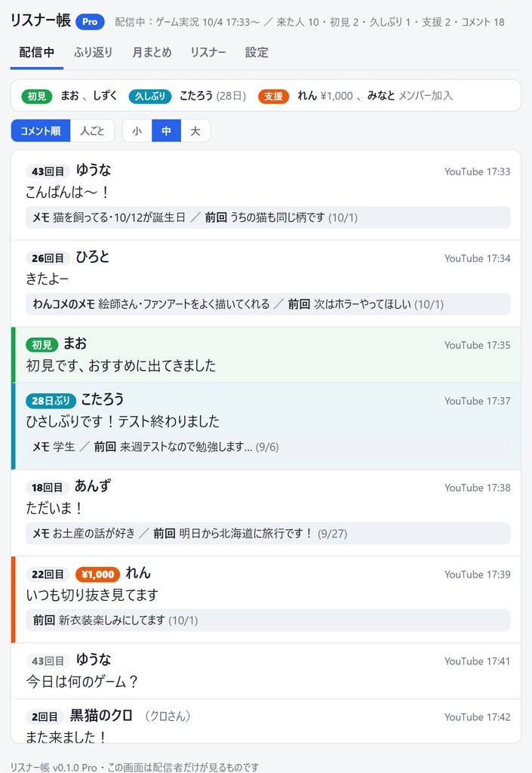Click the 43回目 badge on こんばんは comment
The height and width of the screenshot is (773, 532).
click(x=48, y=171)
